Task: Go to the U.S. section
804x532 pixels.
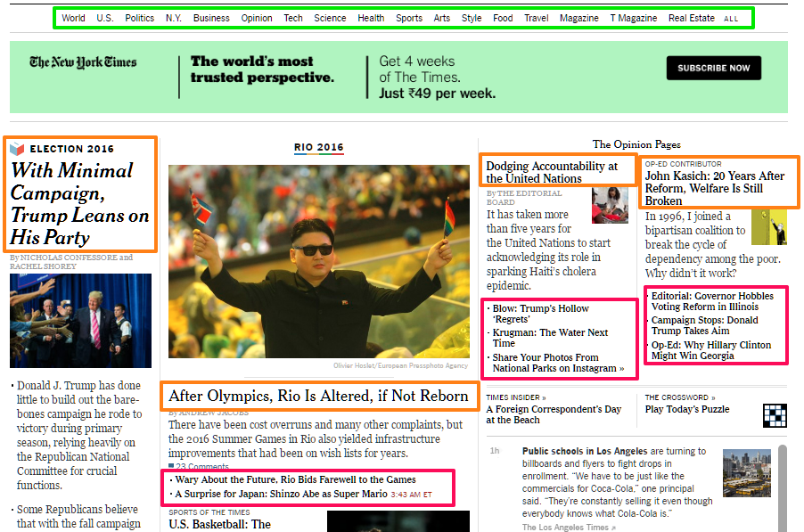Action: (x=105, y=18)
